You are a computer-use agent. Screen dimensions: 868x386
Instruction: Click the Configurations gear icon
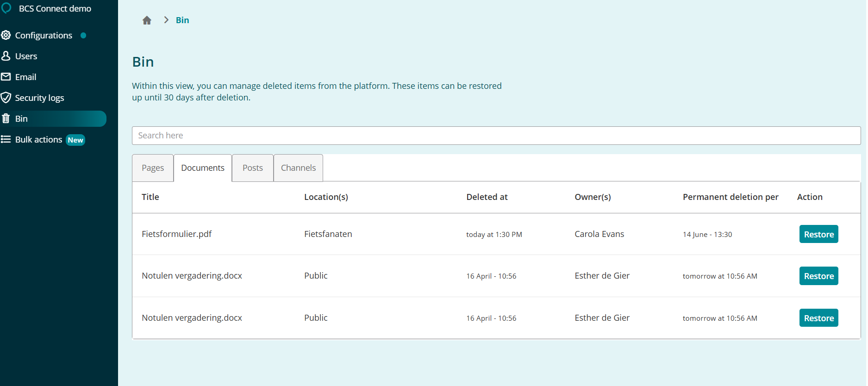6,35
